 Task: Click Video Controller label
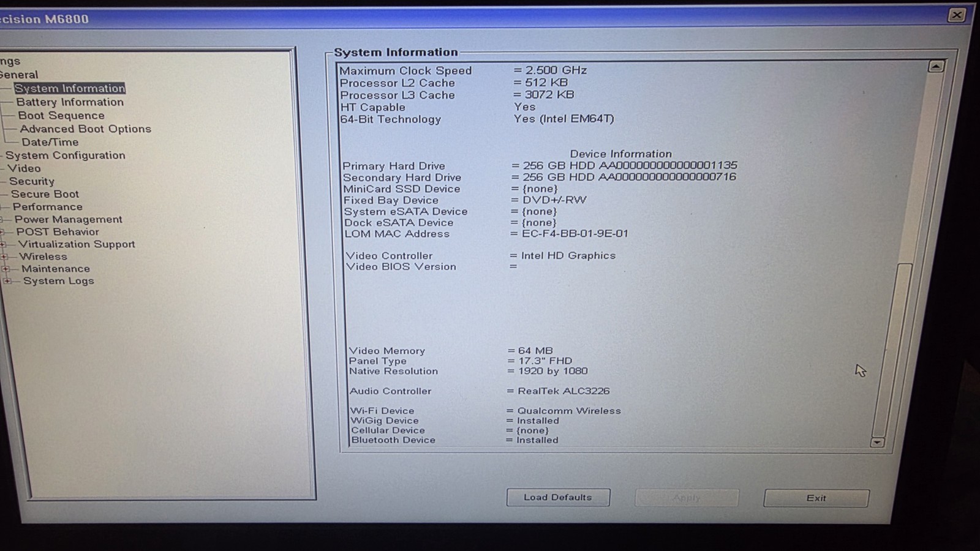pyautogui.click(x=389, y=256)
